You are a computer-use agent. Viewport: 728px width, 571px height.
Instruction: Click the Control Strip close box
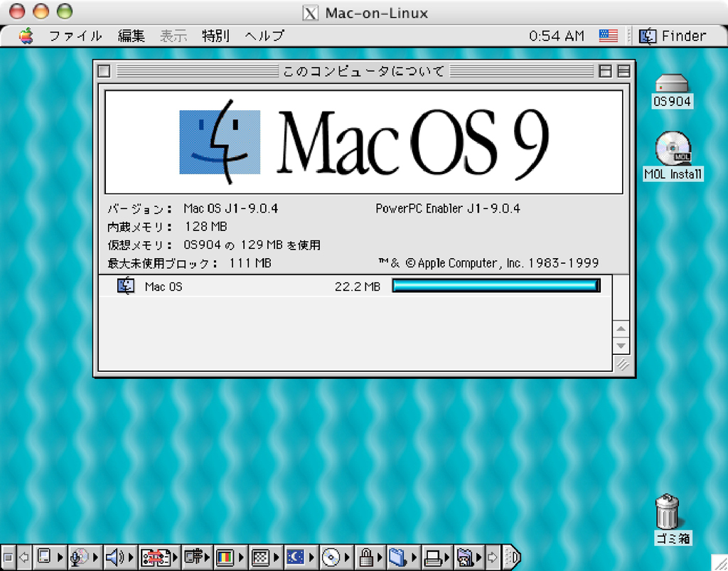point(8,557)
